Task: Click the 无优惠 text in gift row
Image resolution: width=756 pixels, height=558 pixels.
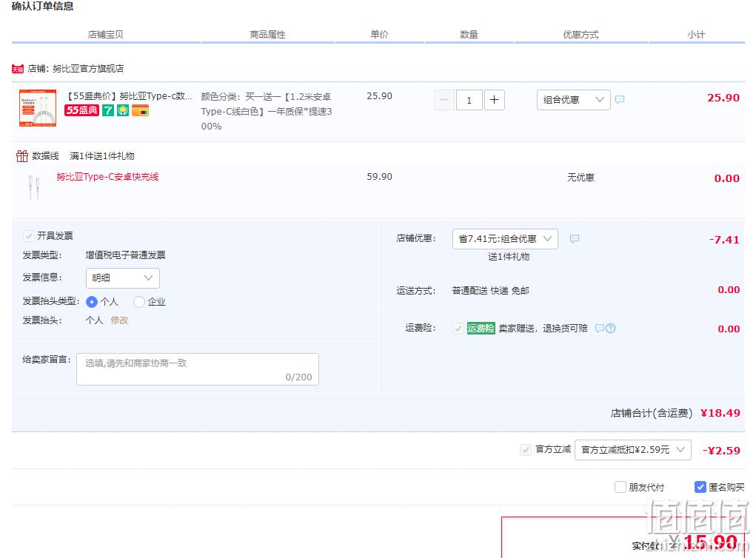Action: tap(581, 178)
